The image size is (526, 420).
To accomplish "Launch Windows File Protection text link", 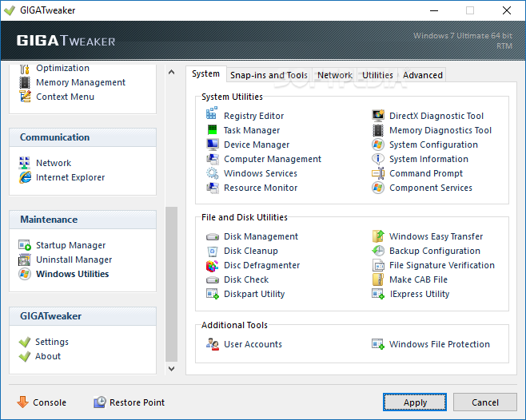I will pyautogui.click(x=440, y=345).
